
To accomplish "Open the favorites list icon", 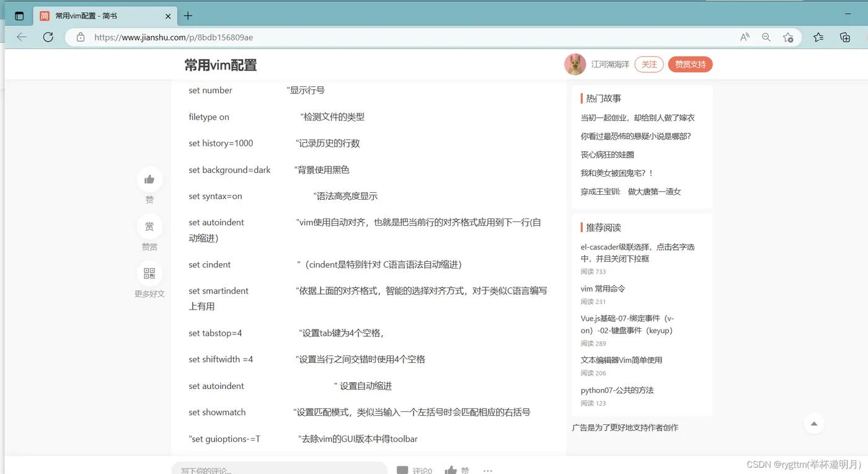I will (x=818, y=37).
